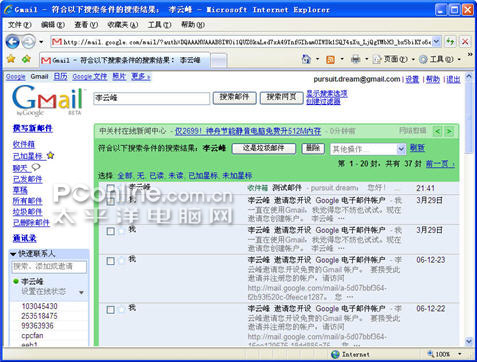The width and height of the screenshot is (477, 362).
Task: Click the Stop loading X icon
Action: point(465,42)
